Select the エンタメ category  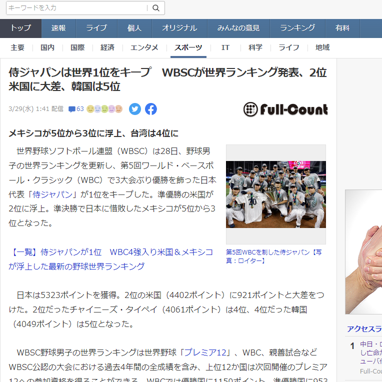tap(144, 48)
